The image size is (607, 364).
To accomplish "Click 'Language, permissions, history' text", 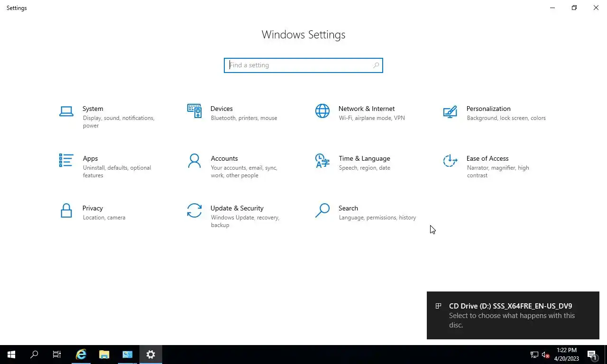I will pos(377,218).
